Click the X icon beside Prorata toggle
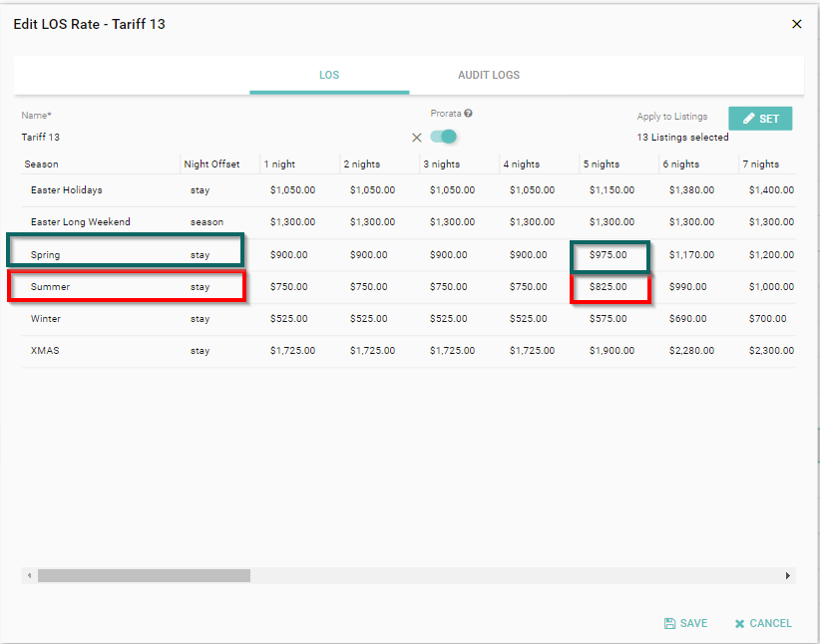The height and width of the screenshot is (644, 820). pyautogui.click(x=417, y=138)
